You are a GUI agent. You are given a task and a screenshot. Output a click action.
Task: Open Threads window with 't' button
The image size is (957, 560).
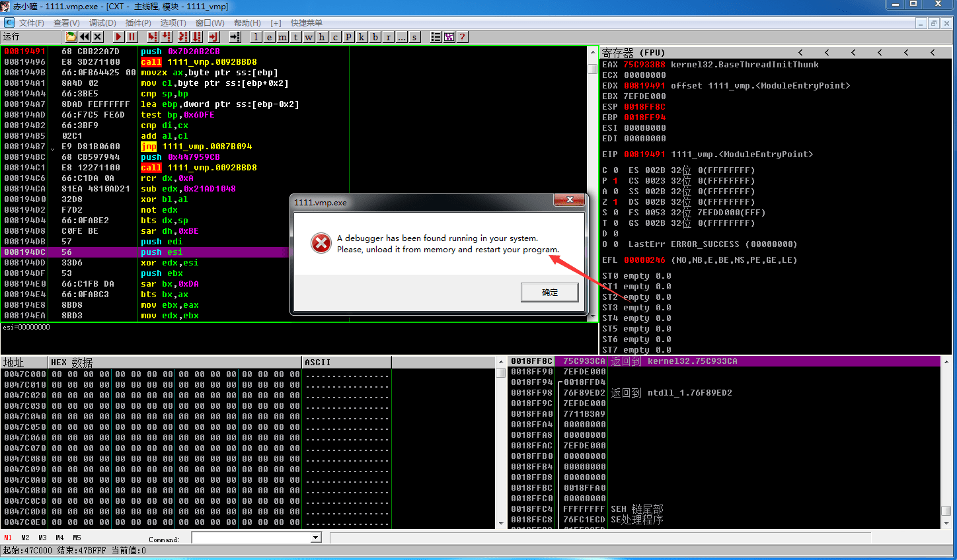[x=295, y=37]
